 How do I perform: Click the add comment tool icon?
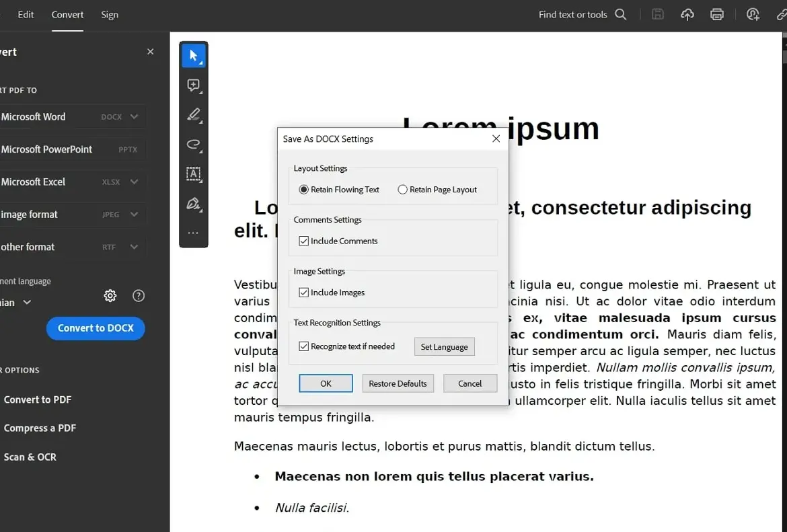pyautogui.click(x=193, y=85)
